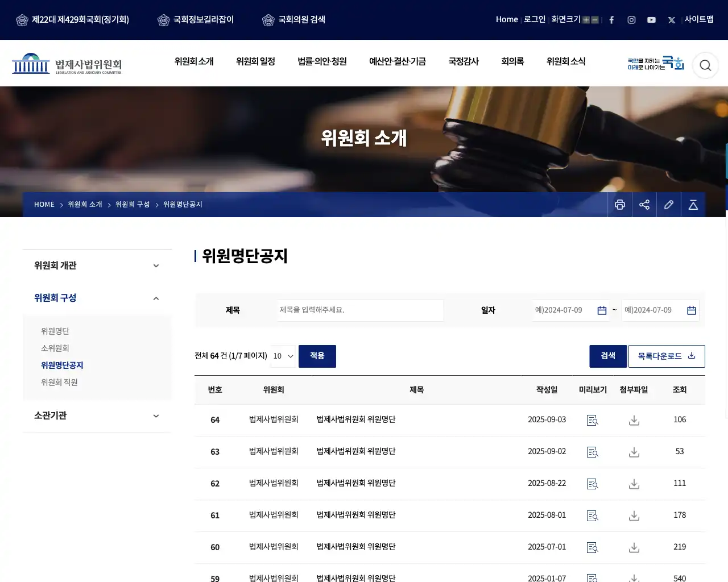Decrease screen size with the minus icon
Screen dimensions: 728x582
point(595,20)
